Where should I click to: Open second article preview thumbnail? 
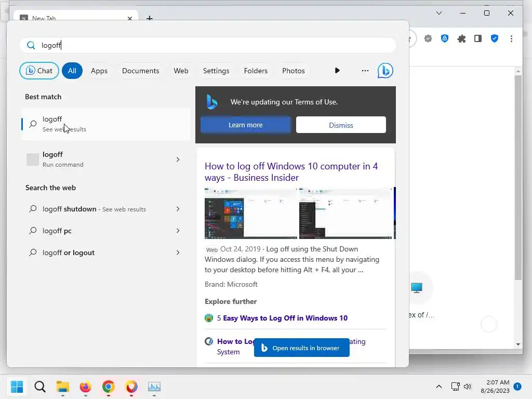click(345, 214)
